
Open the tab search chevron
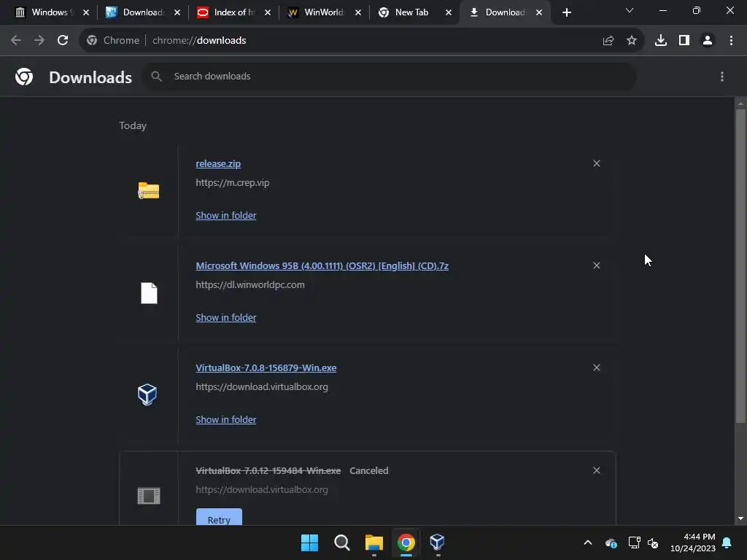click(x=630, y=10)
